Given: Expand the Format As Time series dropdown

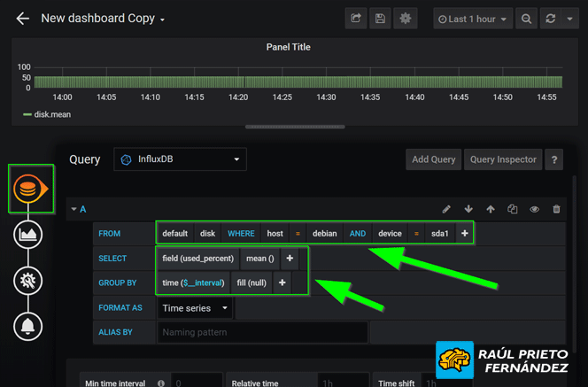Looking at the screenshot, I should (196, 308).
